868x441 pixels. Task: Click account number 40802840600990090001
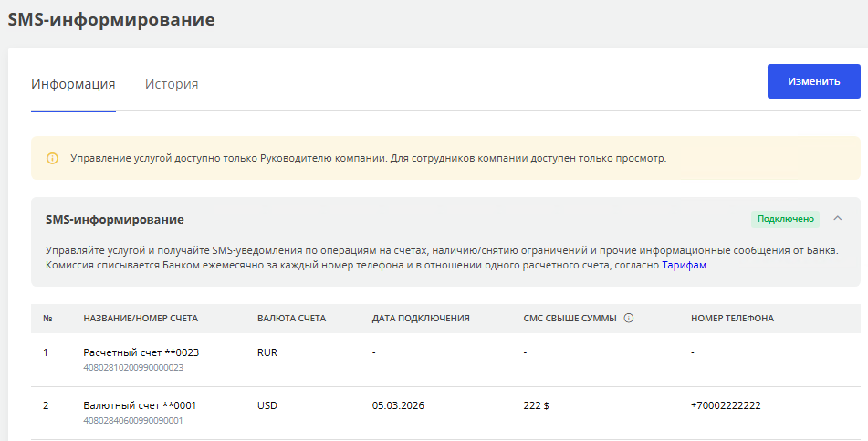tap(133, 421)
